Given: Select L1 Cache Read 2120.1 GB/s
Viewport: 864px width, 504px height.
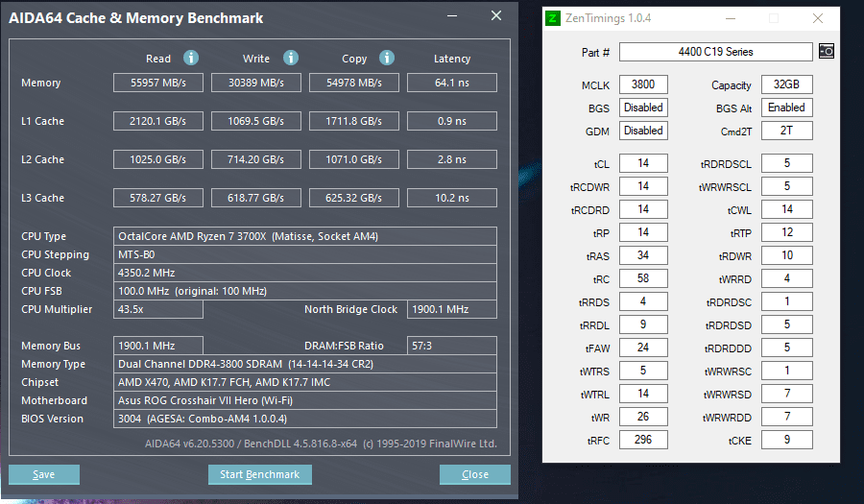Looking at the screenshot, I should click(x=158, y=121).
